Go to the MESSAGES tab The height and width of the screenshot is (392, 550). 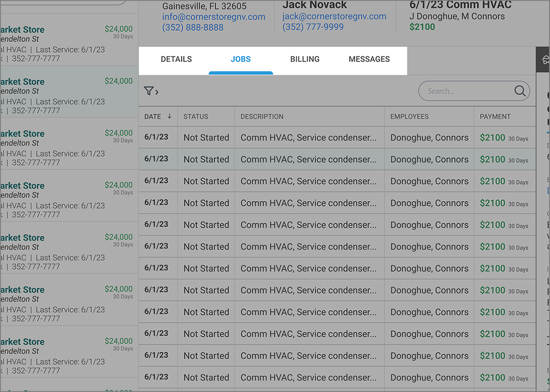click(x=369, y=59)
